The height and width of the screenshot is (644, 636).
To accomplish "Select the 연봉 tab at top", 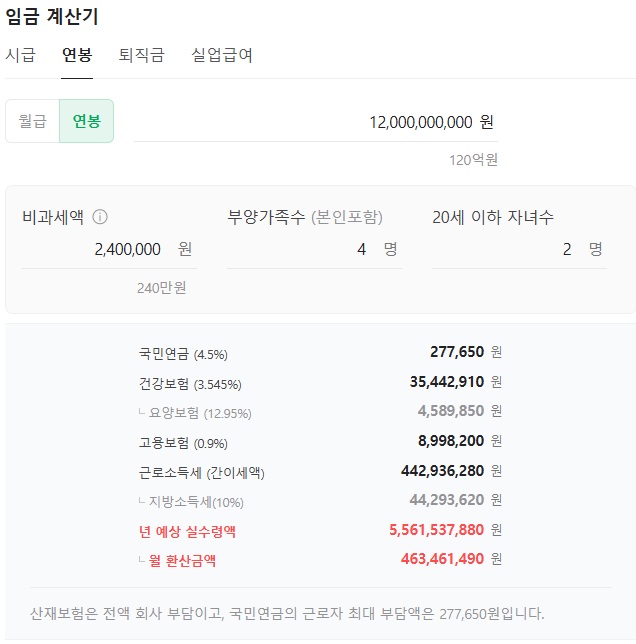I will (77, 55).
